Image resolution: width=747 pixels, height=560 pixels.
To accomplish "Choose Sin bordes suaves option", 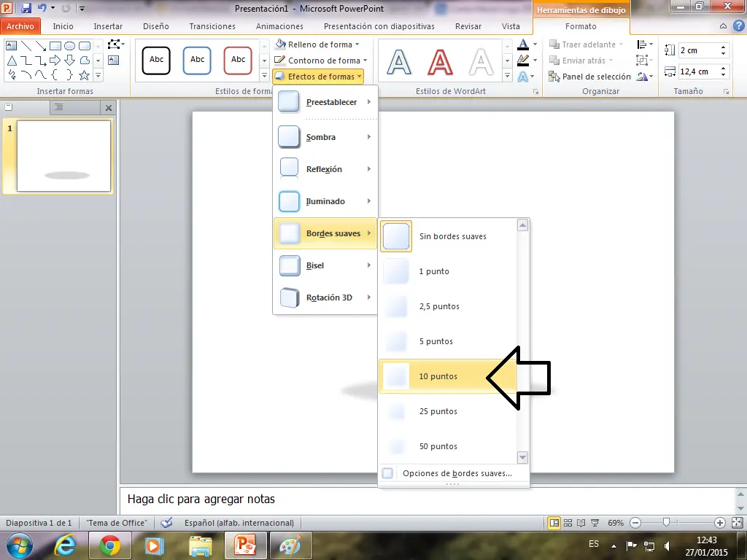I will tap(448, 236).
